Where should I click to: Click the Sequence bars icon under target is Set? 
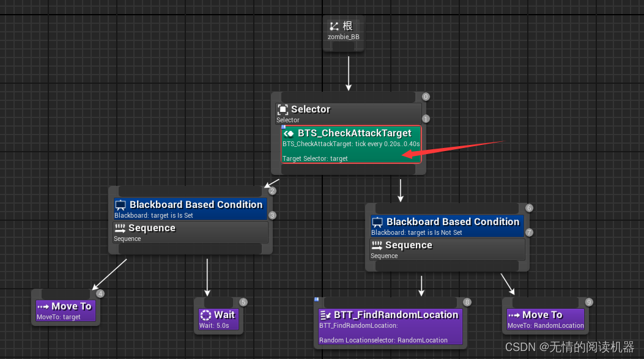pyautogui.click(x=120, y=228)
